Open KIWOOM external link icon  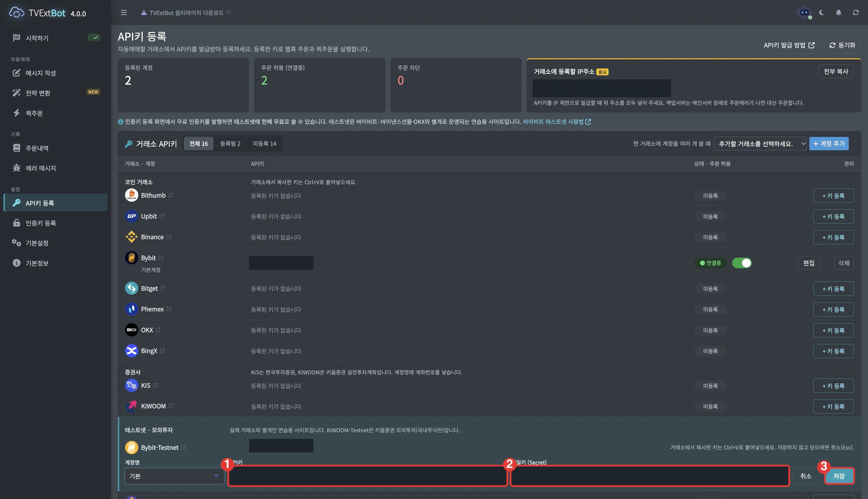(171, 406)
